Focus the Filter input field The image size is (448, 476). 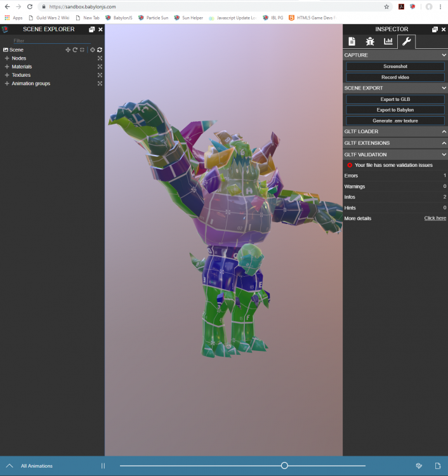pos(51,41)
